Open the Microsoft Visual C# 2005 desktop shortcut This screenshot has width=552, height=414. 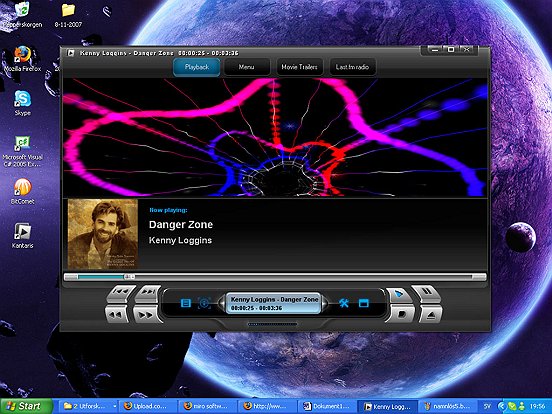pyautogui.click(x=23, y=151)
